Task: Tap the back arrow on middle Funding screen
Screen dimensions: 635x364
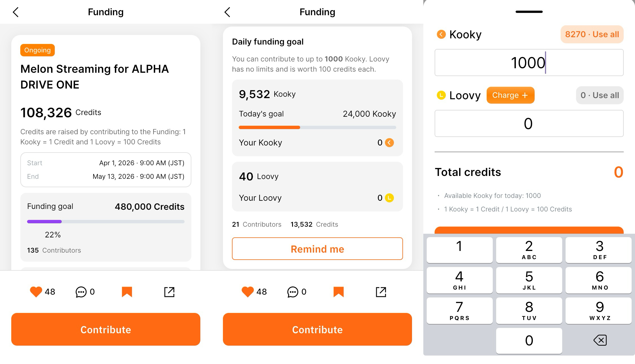Action: (x=227, y=12)
